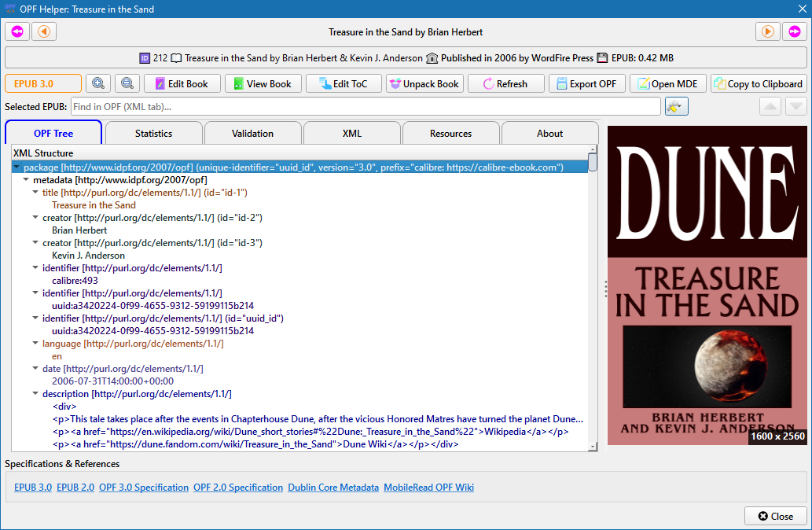Go to next book arrow icon
Image resolution: width=812 pixels, height=530 pixels.
tap(767, 31)
